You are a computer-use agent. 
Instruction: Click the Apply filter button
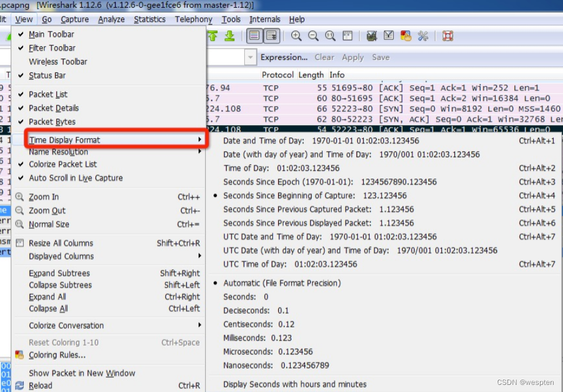[353, 58]
